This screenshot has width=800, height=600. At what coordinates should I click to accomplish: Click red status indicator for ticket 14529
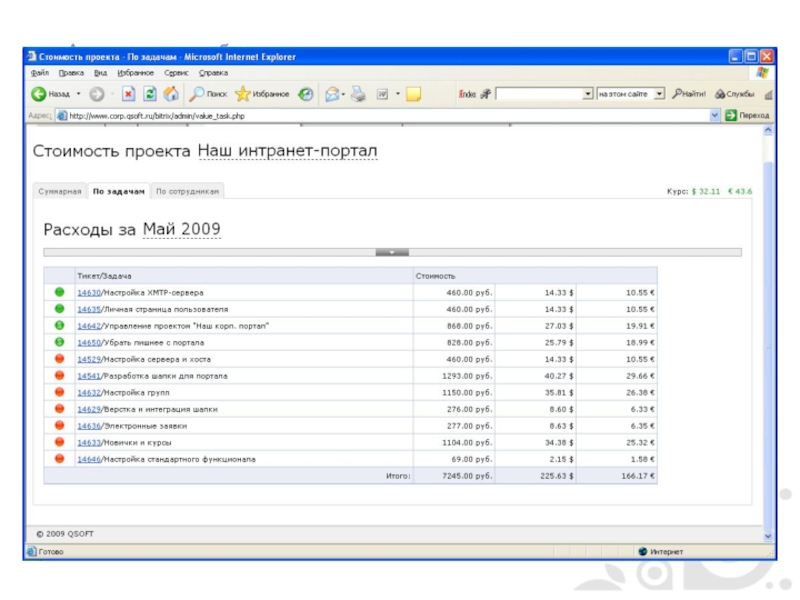[x=59, y=359]
